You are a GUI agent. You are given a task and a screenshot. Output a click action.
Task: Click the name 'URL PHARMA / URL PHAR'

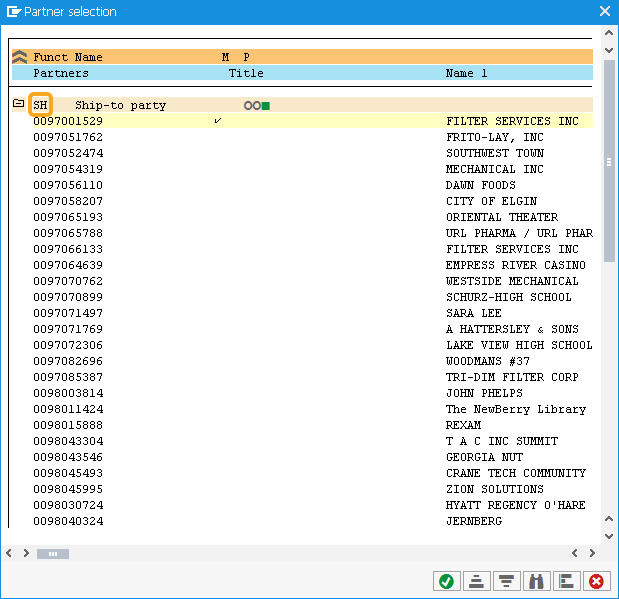[519, 233]
